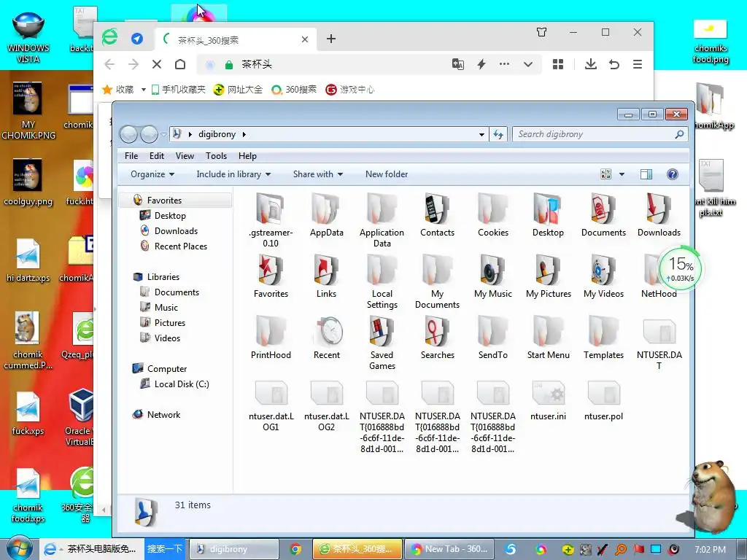The height and width of the screenshot is (560, 747).
Task: Click the browser home button
Action: pyautogui.click(x=180, y=64)
